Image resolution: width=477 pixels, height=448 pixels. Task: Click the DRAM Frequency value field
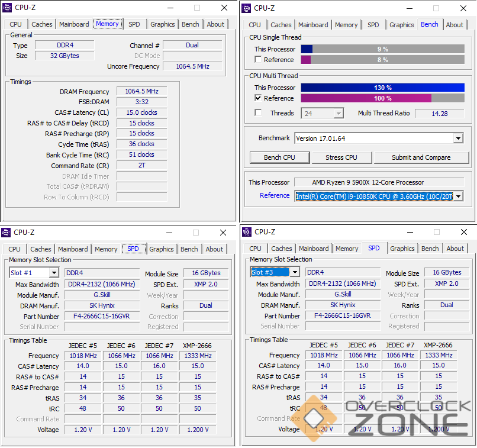(x=141, y=92)
